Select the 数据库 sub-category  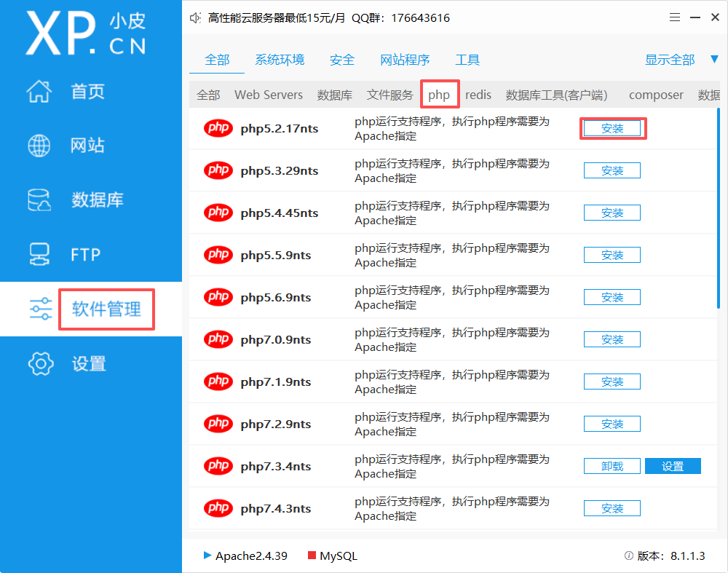coord(334,95)
